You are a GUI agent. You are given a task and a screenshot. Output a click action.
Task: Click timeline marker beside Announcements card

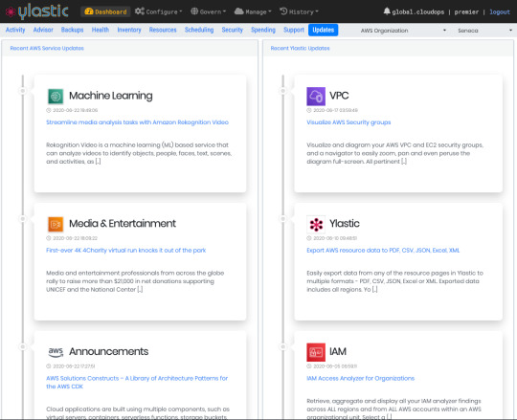coord(23,346)
